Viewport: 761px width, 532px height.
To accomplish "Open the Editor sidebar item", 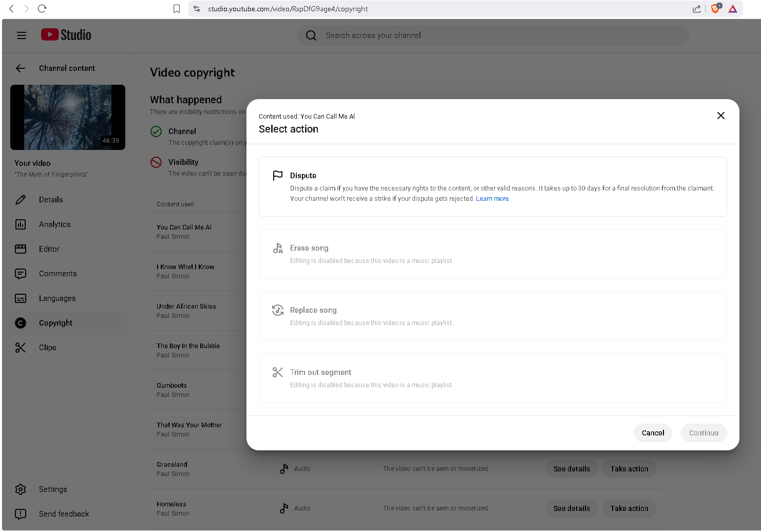I will point(49,249).
